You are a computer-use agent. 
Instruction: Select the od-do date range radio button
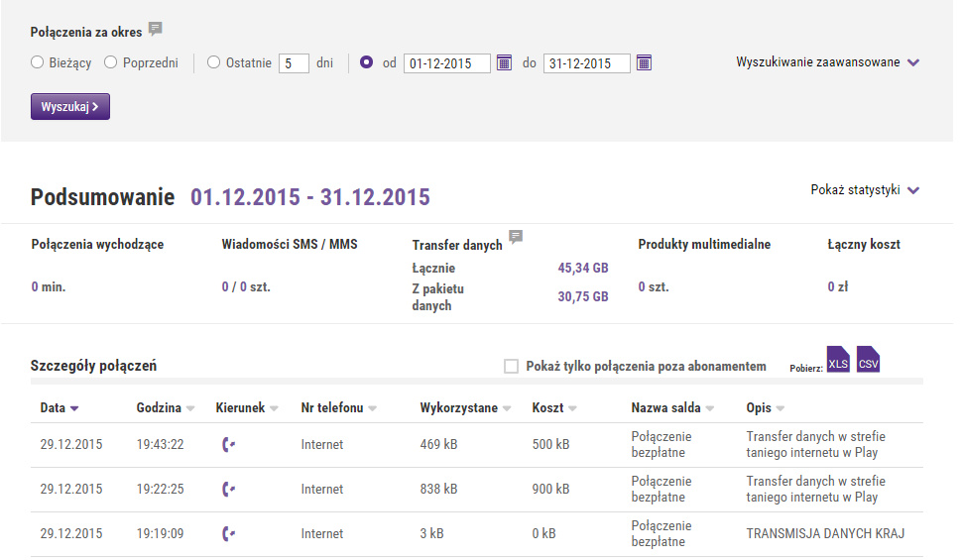[x=366, y=62]
